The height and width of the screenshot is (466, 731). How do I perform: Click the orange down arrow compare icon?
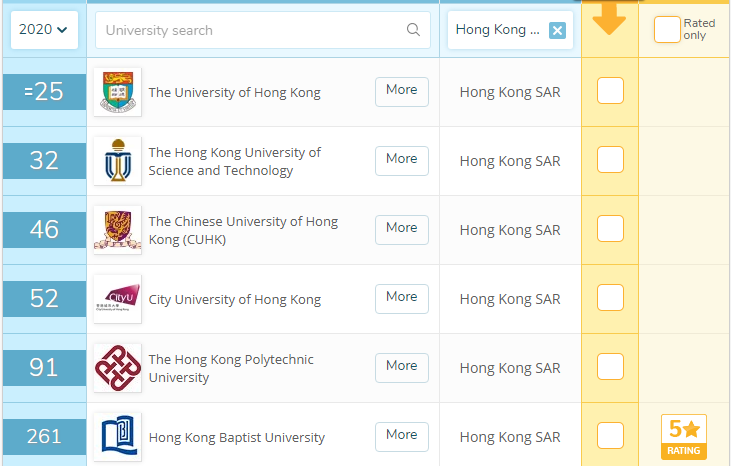coord(609,19)
